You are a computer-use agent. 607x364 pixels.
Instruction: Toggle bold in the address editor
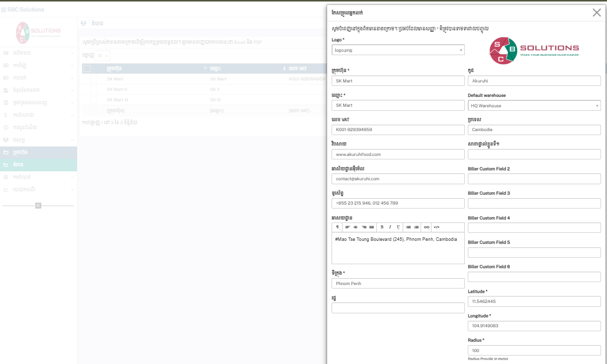coord(382,227)
